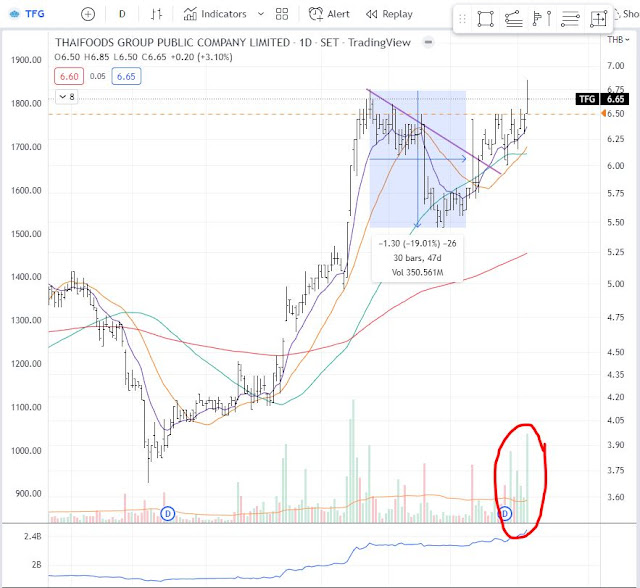Click the 2.4B lower pane scale value

[x=33, y=537]
